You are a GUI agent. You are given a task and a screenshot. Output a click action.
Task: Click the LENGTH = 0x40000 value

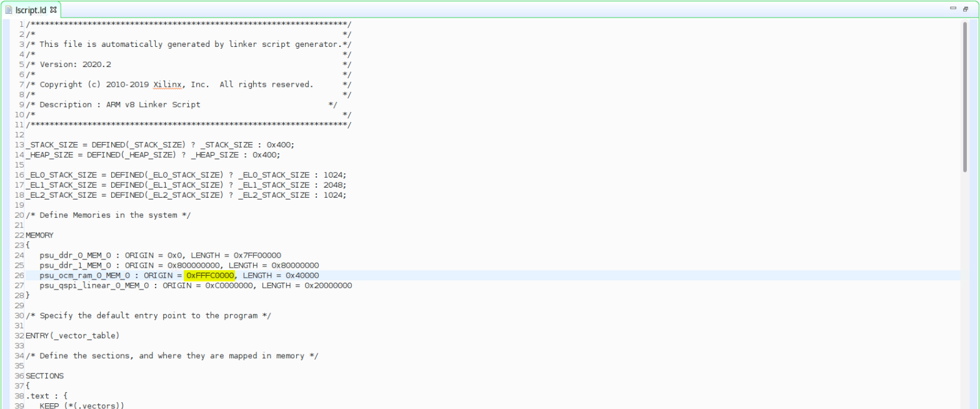click(x=281, y=275)
